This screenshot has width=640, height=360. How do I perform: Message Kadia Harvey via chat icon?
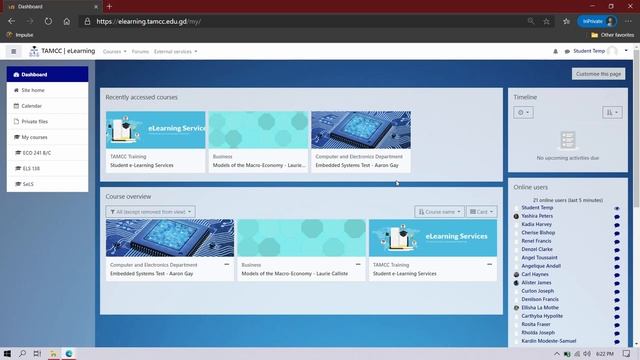point(617,225)
